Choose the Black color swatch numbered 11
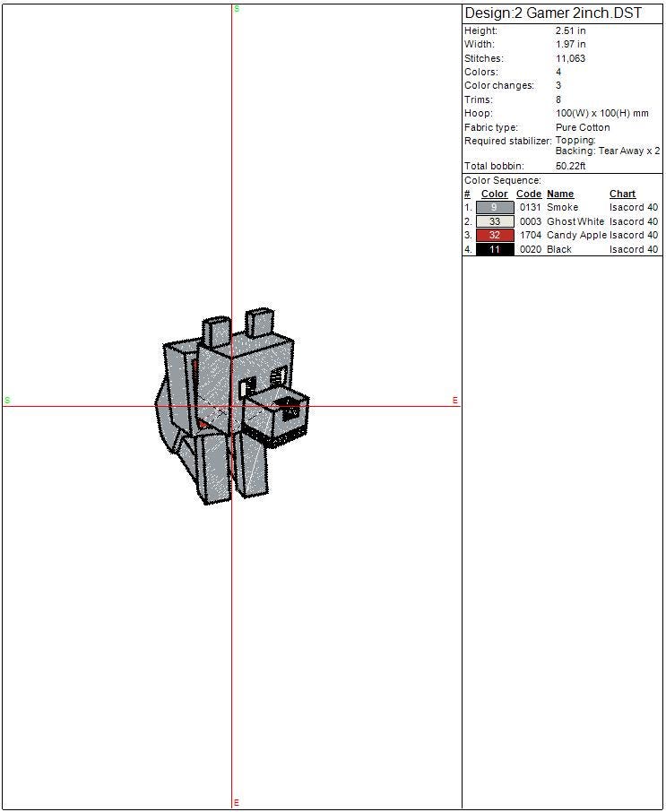The height and width of the screenshot is (812, 666). [494, 249]
